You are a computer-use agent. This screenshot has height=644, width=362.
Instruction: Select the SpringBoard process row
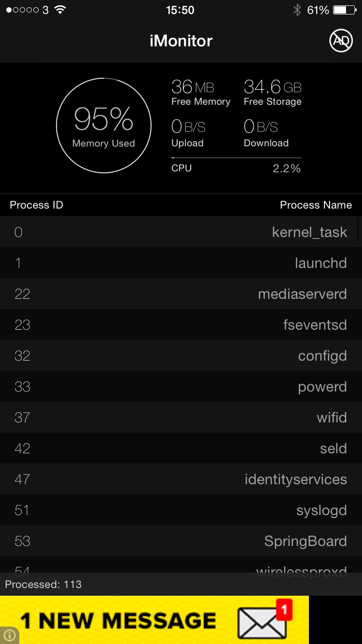pos(181,541)
